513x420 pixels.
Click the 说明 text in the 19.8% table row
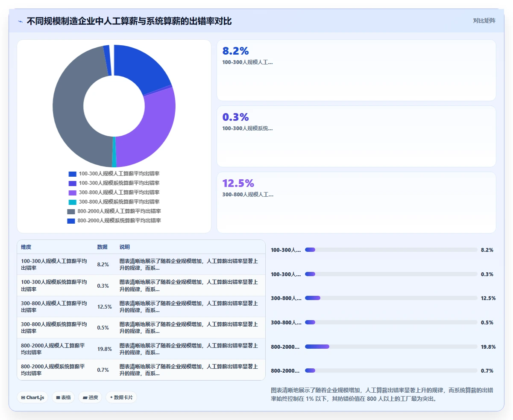click(x=188, y=349)
